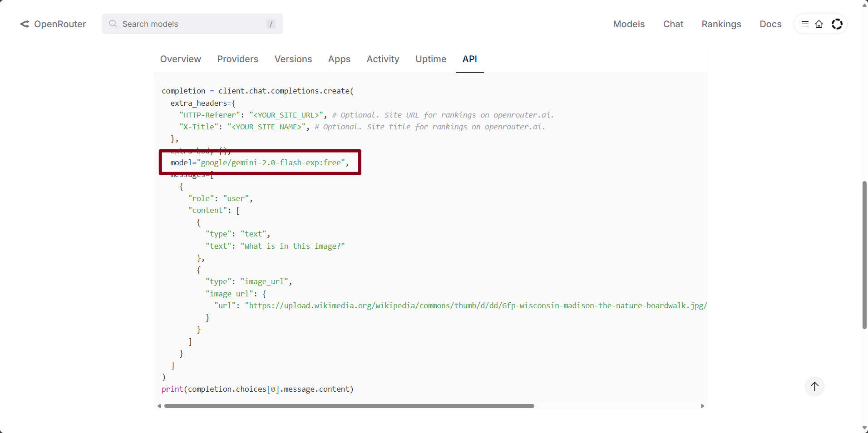Click the "HTTP-Referer" header key
This screenshot has height=433, width=868.
[x=210, y=115]
